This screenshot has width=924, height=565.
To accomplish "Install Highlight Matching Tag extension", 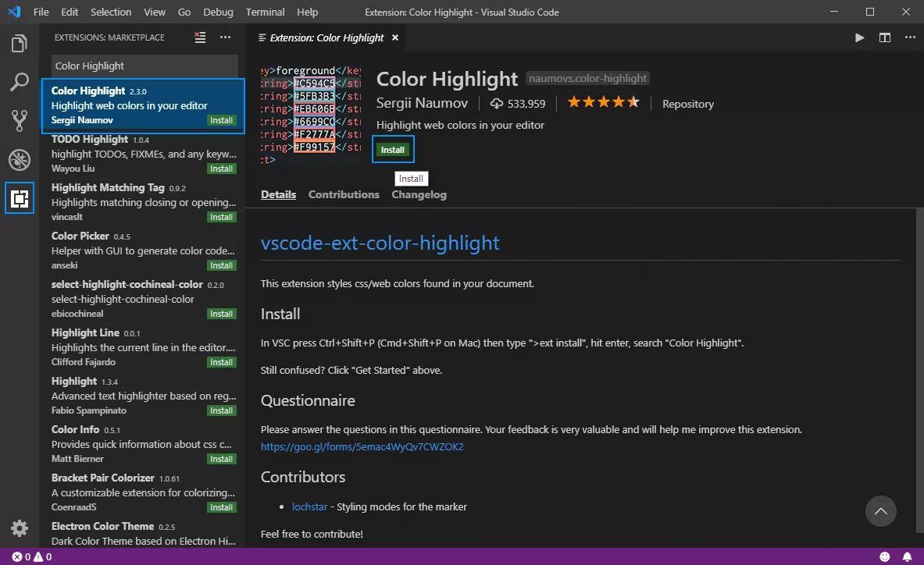I will [x=222, y=217].
